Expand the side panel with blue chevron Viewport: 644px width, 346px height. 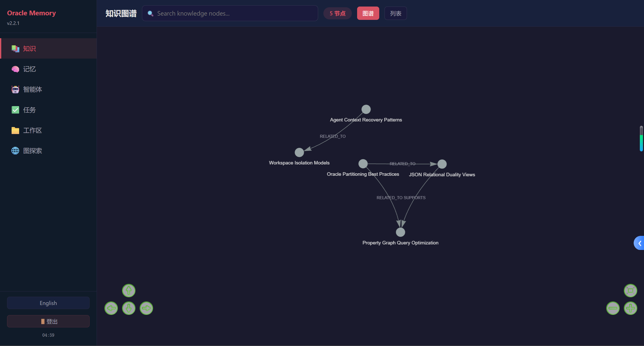click(639, 243)
